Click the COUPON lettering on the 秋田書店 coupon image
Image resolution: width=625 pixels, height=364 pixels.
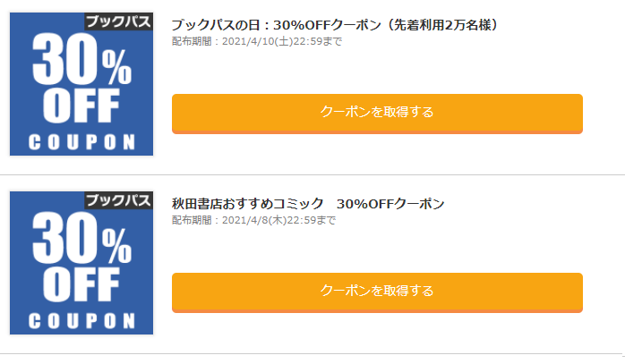point(81,321)
